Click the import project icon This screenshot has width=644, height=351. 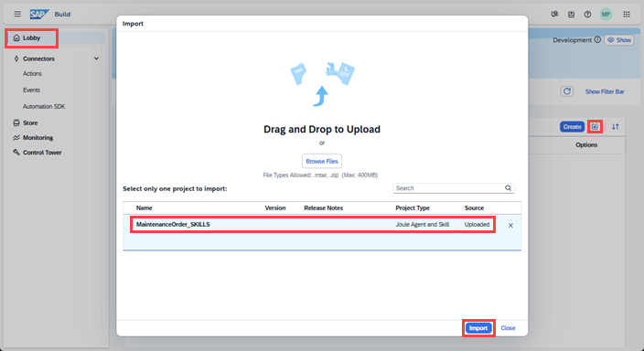coord(595,126)
